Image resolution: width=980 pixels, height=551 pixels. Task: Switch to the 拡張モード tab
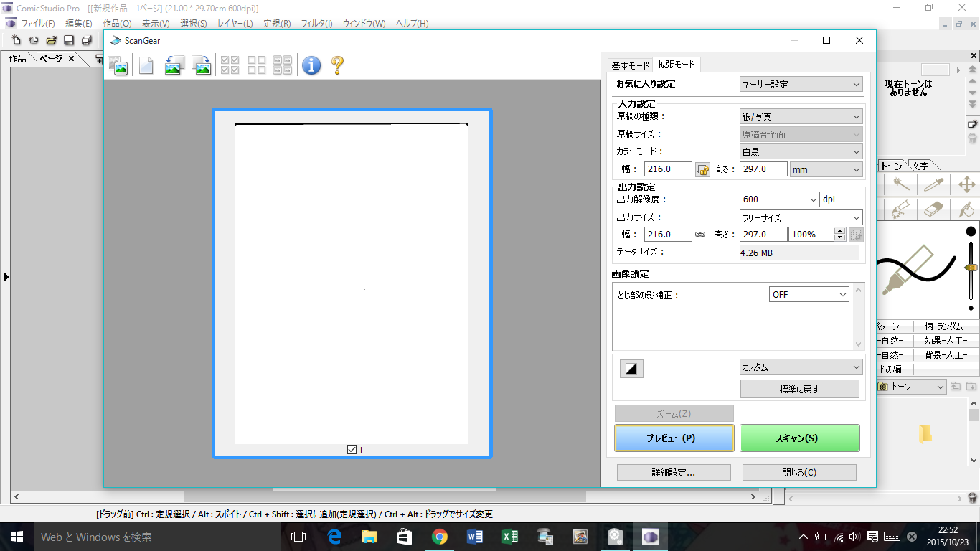(x=676, y=65)
